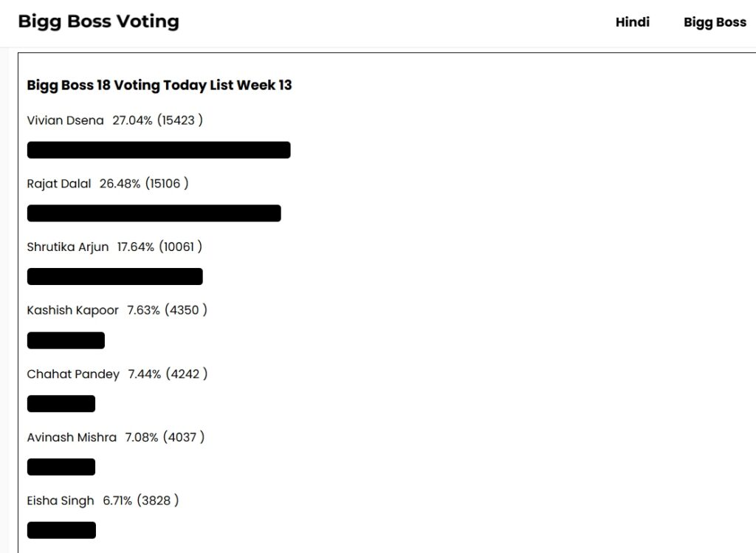Click the vote count 3828 text

(x=157, y=501)
